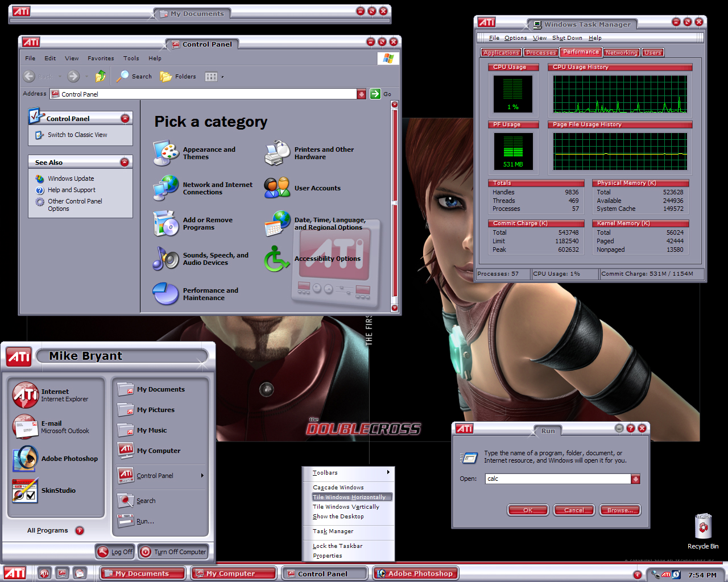728x582 pixels.
Task: Open the User Accounts category icon
Action: coord(278,188)
